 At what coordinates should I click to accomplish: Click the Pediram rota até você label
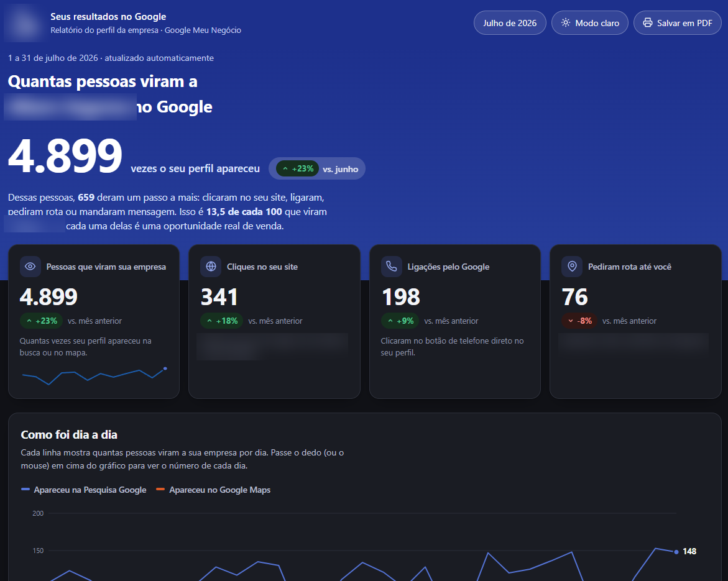[x=630, y=267]
